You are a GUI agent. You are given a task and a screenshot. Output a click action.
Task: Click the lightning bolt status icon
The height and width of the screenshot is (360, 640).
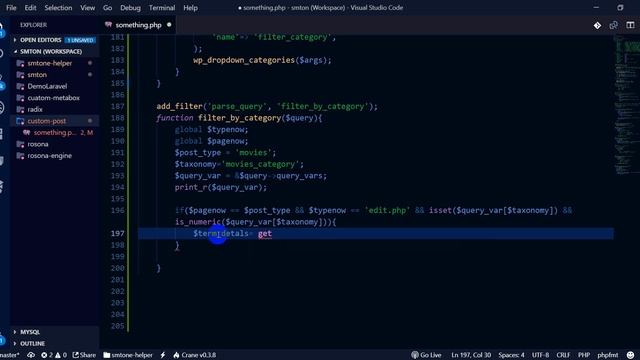163,355
